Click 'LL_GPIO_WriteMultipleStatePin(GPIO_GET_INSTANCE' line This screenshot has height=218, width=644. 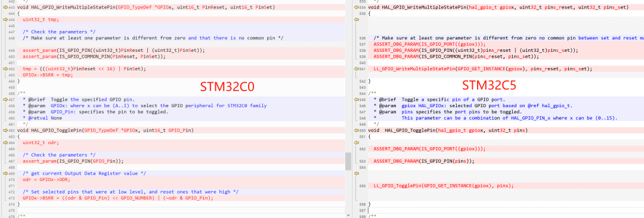[x=482, y=69]
